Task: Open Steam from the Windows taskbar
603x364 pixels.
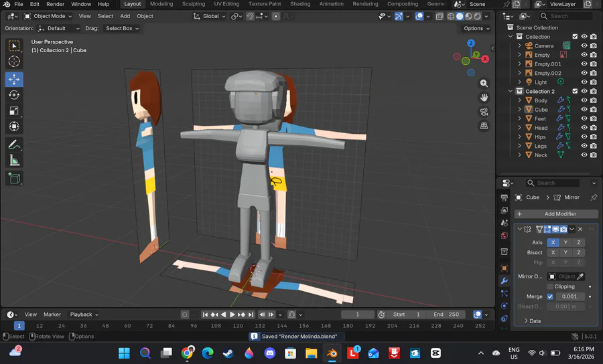Action: [x=228, y=353]
